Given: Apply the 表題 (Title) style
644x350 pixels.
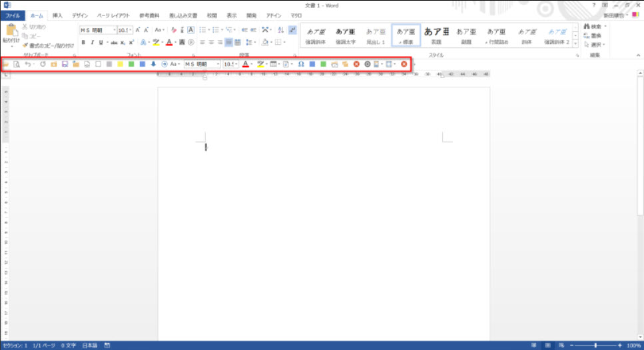Looking at the screenshot, I should coord(436,36).
